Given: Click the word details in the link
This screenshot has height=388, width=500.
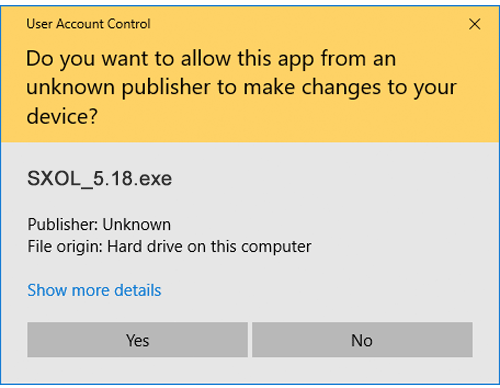Looking at the screenshot, I should 138,290.
